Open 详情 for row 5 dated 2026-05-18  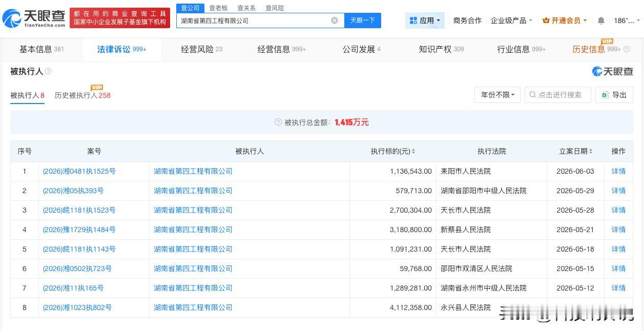click(618, 249)
